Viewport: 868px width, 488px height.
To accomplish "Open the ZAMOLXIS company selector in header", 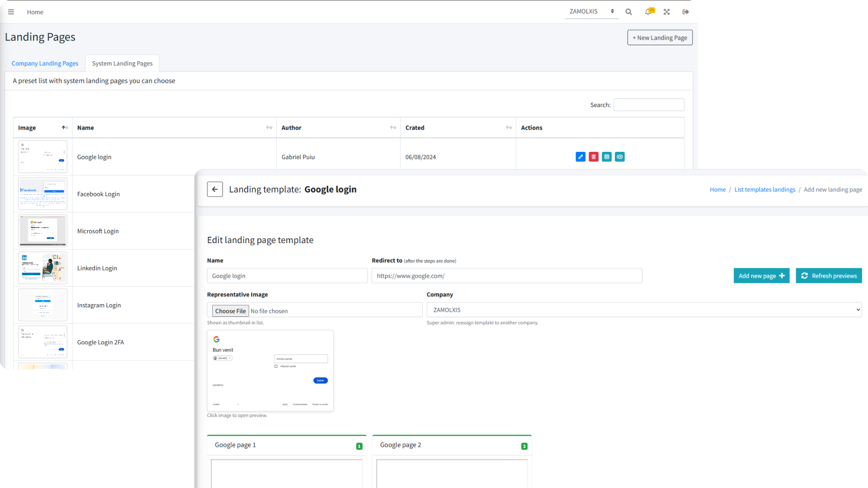I will click(x=591, y=12).
